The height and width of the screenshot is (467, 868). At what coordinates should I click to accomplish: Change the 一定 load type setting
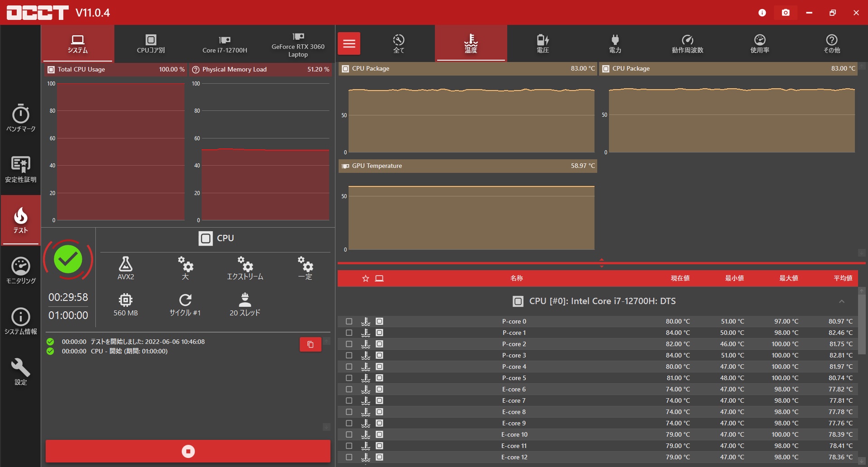coord(305,268)
